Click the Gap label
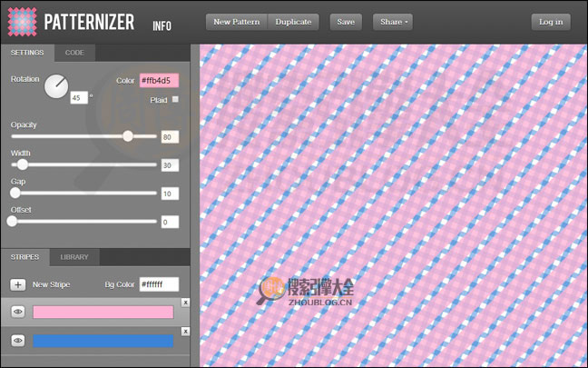Screen dimensions: 588x368 coord(18,182)
